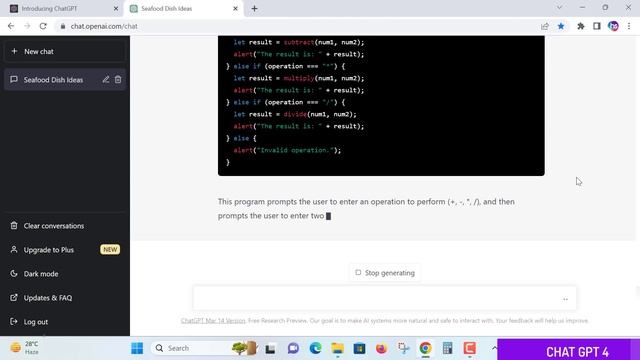Image resolution: width=640 pixels, height=360 pixels.
Task: Show hidden system tray icons
Action: click(494, 348)
